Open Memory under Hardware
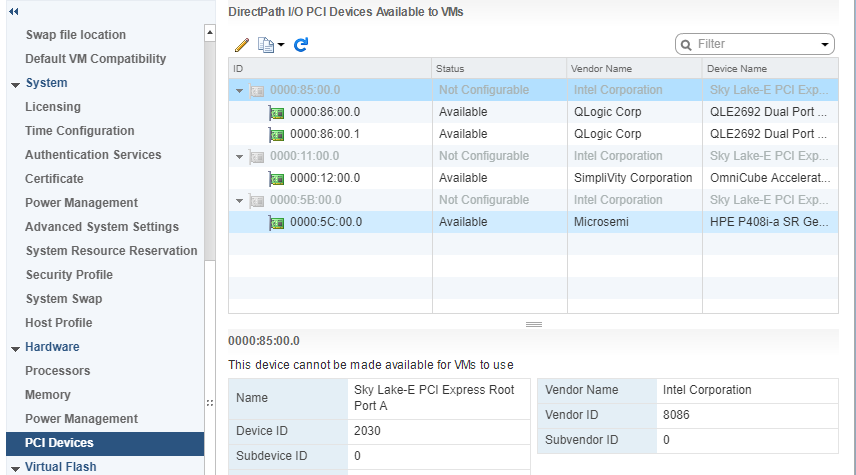Image resolution: width=856 pixels, height=475 pixels. pos(47,395)
